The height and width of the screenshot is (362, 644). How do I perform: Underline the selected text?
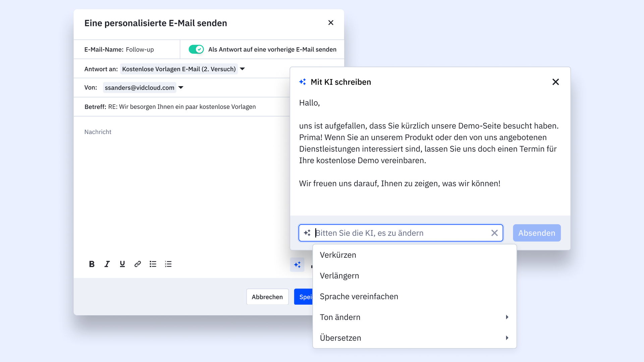[x=122, y=264]
